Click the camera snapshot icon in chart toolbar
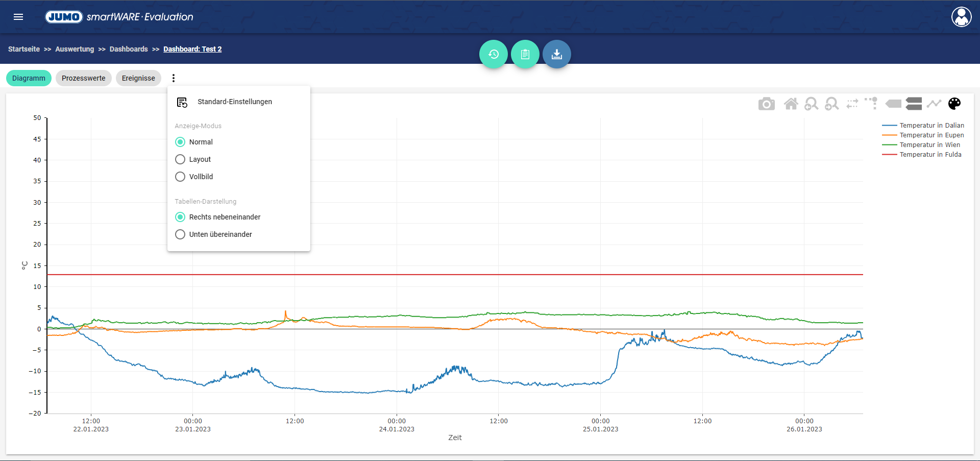This screenshot has width=980, height=461. (766, 104)
